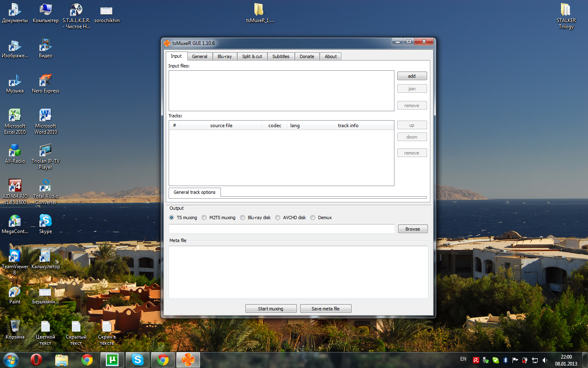588x368 pixels.
Task: Go to the Donate tab
Action: pyautogui.click(x=307, y=56)
